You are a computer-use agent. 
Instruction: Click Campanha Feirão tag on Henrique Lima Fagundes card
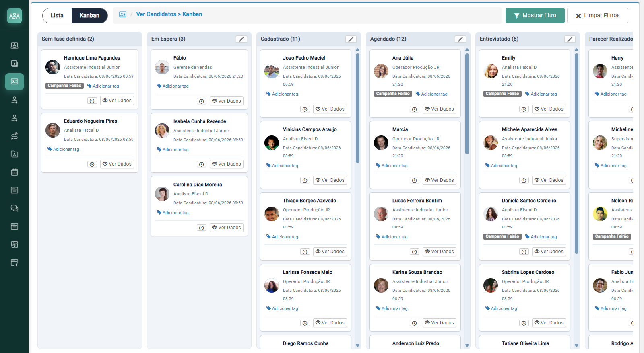point(64,86)
